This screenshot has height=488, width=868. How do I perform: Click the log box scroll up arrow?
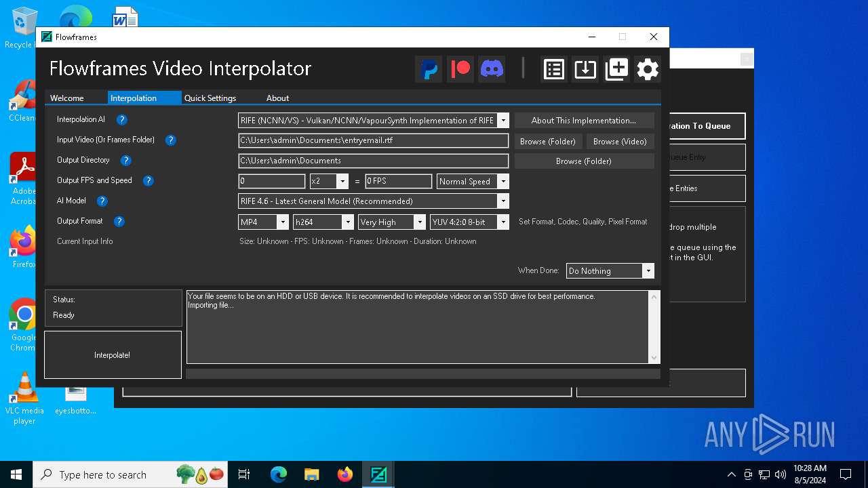654,297
